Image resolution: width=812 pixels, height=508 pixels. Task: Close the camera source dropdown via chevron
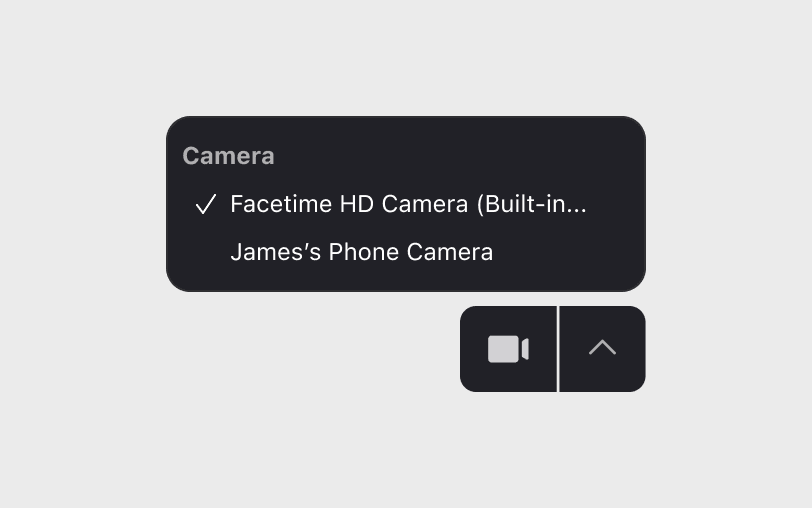coord(602,349)
